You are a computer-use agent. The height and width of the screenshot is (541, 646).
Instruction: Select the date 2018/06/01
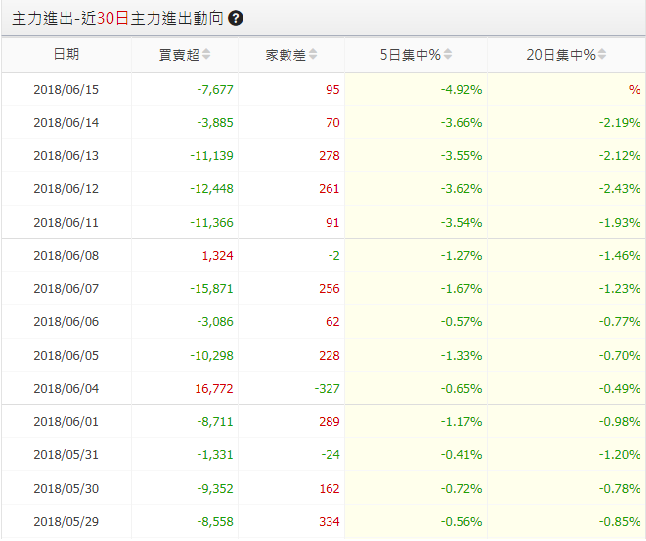coord(66,422)
